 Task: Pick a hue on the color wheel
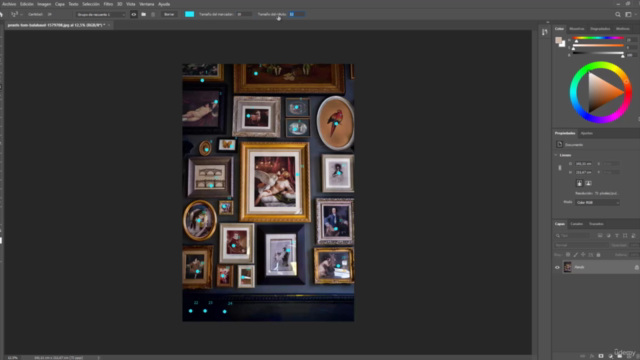[x=600, y=92]
